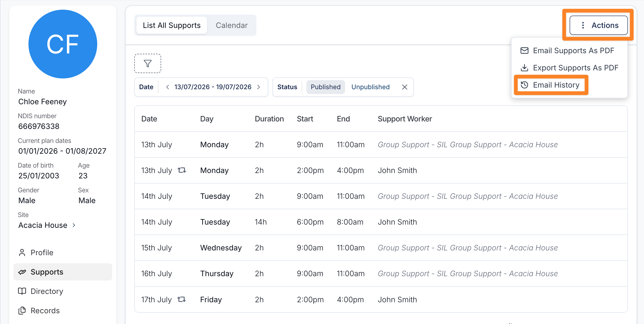Screen dimensions: 644x324
Task: Open the Profile sidebar item
Action: pyautogui.click(x=63, y=253)
